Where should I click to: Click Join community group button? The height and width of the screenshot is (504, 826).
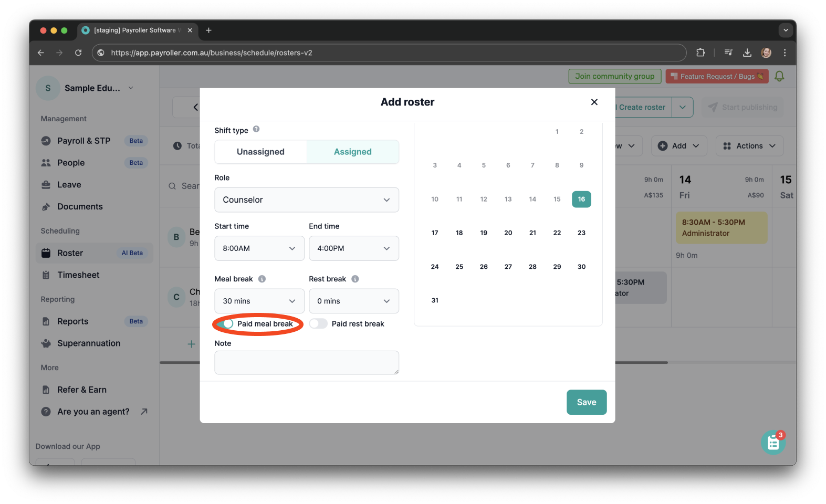pyautogui.click(x=614, y=76)
